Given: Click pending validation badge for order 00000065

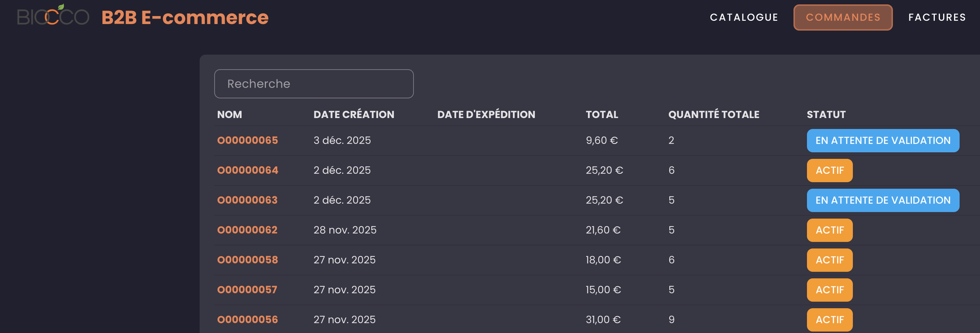Looking at the screenshot, I should (x=883, y=140).
